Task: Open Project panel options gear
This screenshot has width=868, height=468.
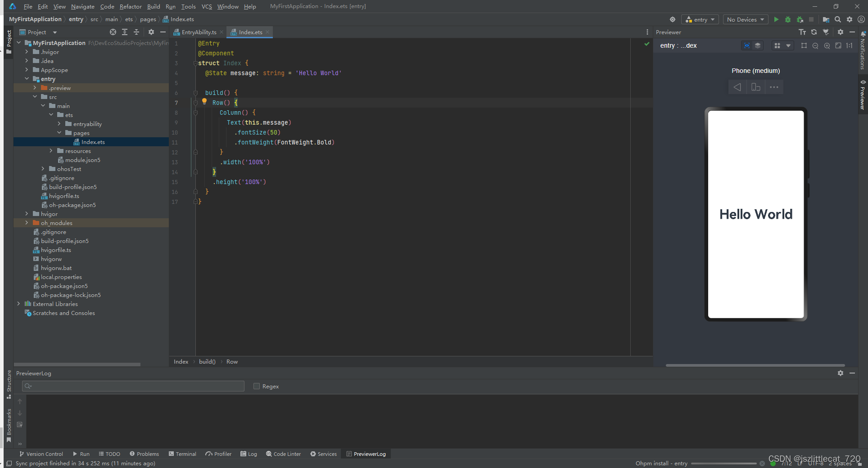Action: [x=151, y=32]
